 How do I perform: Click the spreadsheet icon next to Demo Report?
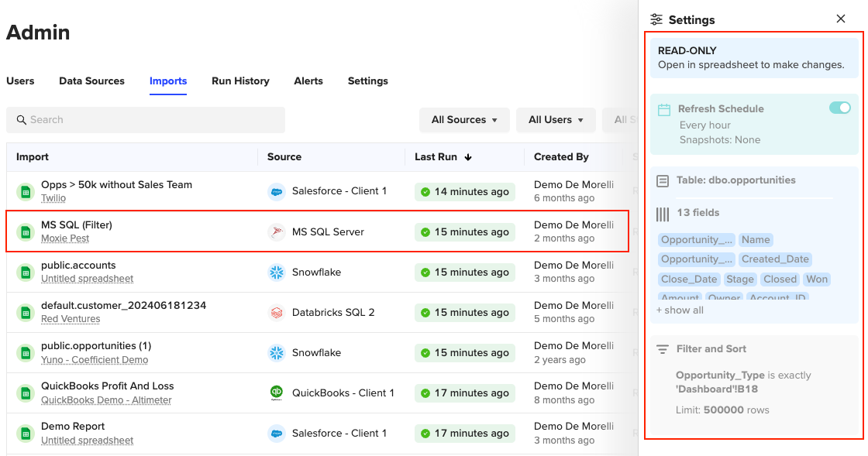[26, 433]
